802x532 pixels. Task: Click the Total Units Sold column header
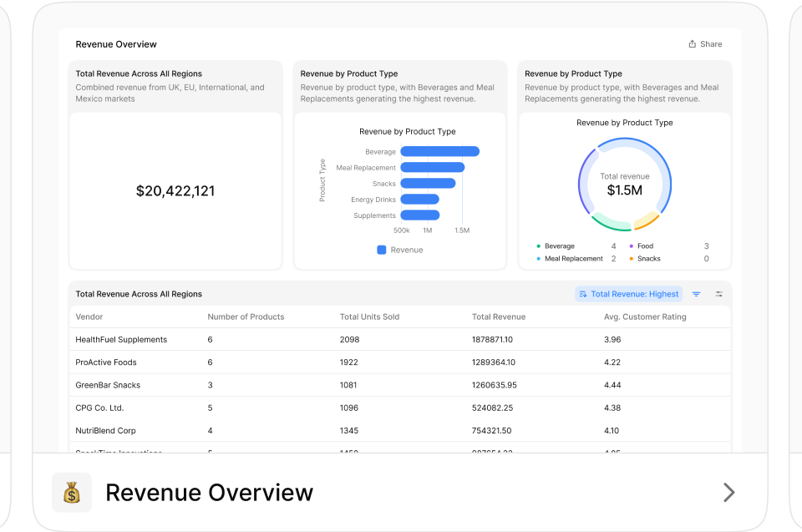(370, 317)
